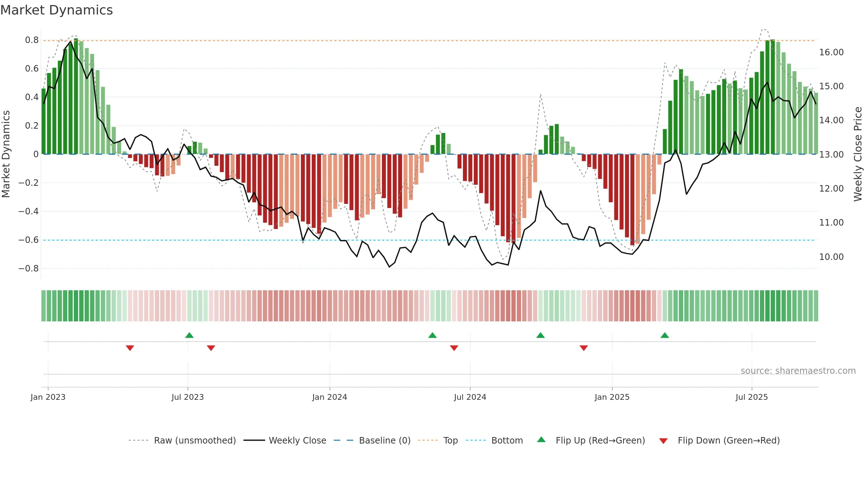The image size is (868, 488).
Task: Click the Jan 2024 axis label
Action: pos(330,397)
